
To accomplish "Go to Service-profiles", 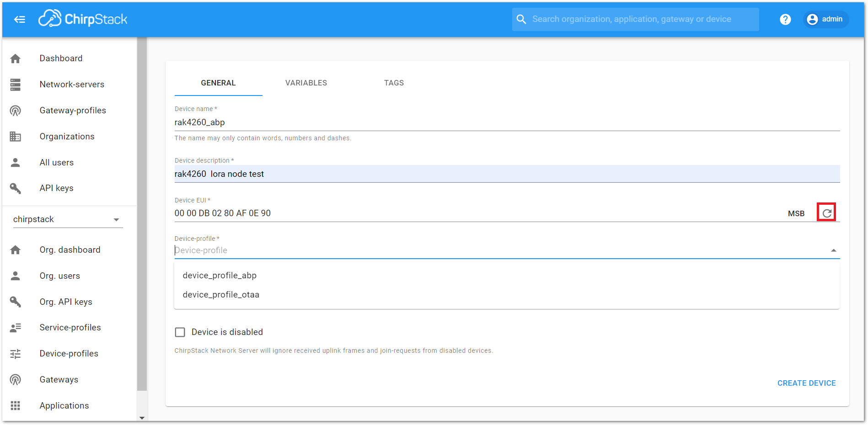I will [70, 328].
